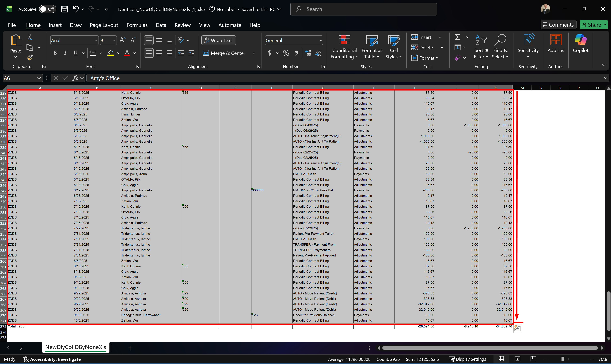
Task: Open the File menu
Action: (12, 25)
